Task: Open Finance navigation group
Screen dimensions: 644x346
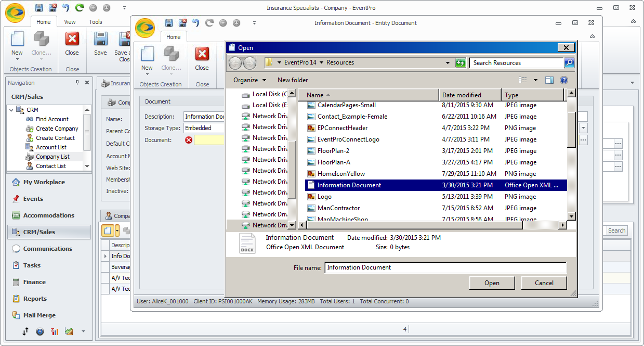Action: pyautogui.click(x=49, y=282)
